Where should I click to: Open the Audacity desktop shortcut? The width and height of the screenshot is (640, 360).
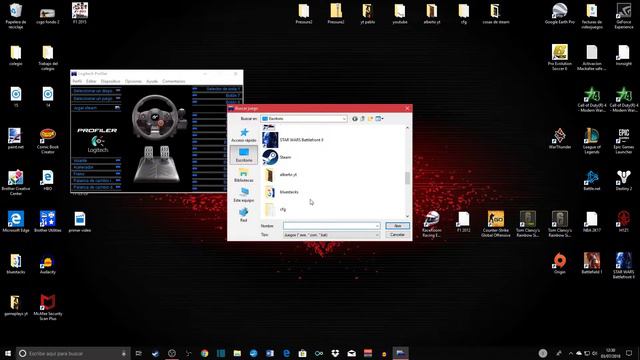click(48, 264)
